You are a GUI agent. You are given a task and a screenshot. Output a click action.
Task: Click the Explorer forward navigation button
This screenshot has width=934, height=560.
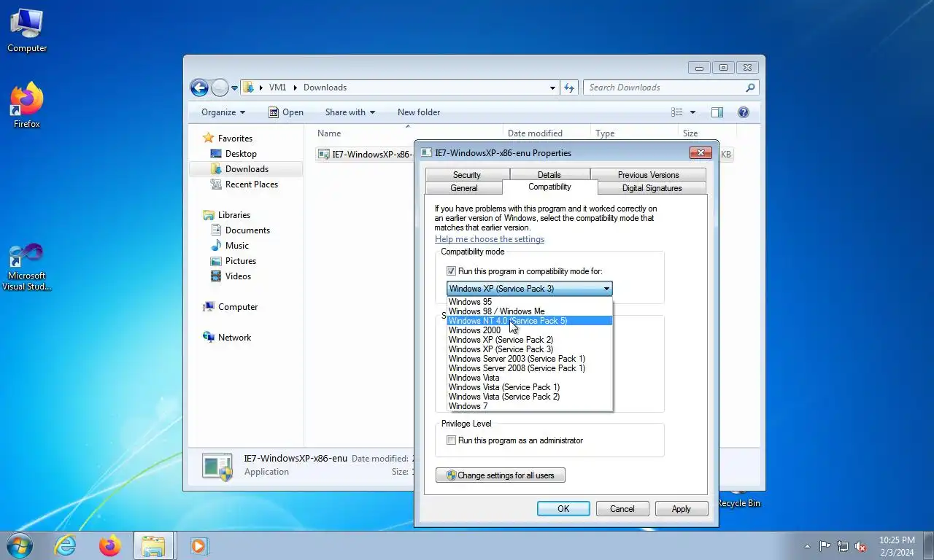(220, 87)
